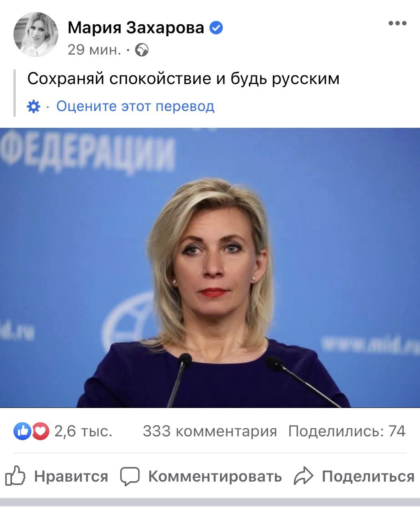Open the post photo of the press briefing
This screenshot has width=420, height=510.
click(210, 267)
